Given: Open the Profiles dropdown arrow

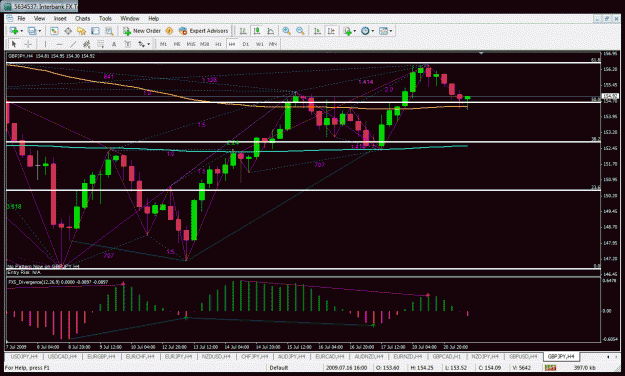Looking at the screenshot, I should point(39,31).
